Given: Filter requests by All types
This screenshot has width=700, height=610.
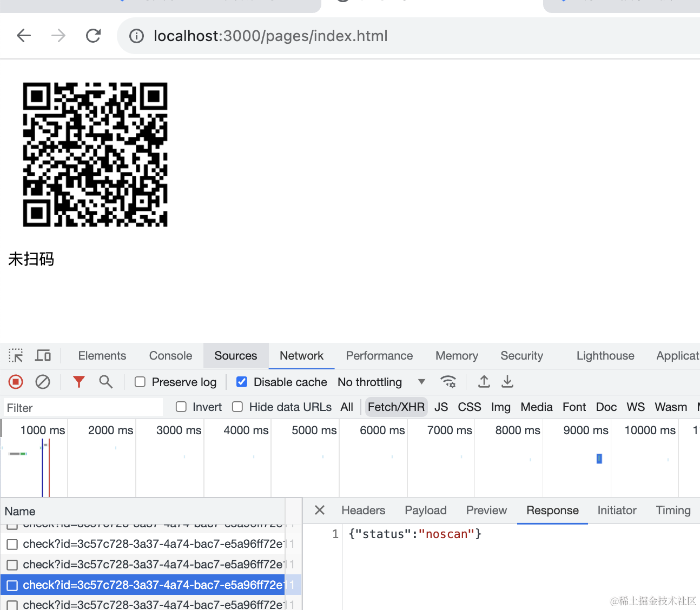Looking at the screenshot, I should 347,407.
